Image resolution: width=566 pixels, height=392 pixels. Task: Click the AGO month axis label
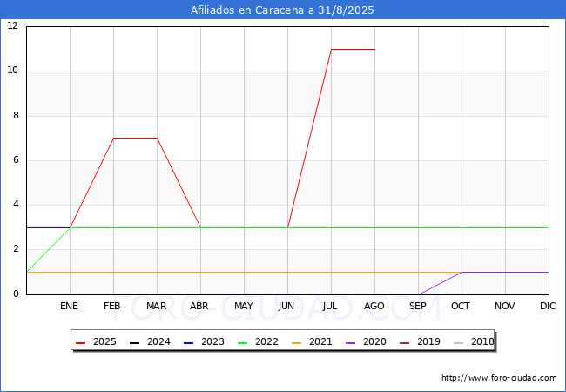pyautogui.click(x=374, y=306)
